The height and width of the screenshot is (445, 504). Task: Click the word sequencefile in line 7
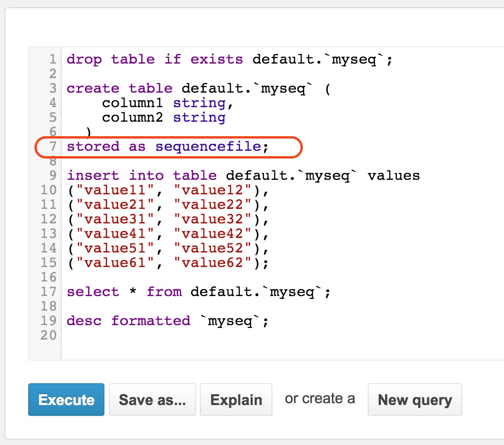coord(208,147)
